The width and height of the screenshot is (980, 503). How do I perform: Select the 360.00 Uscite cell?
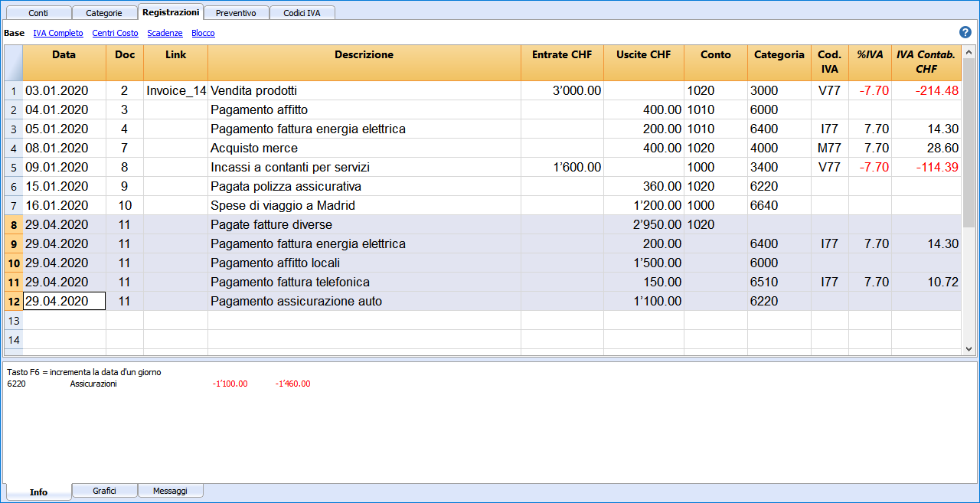pos(644,186)
